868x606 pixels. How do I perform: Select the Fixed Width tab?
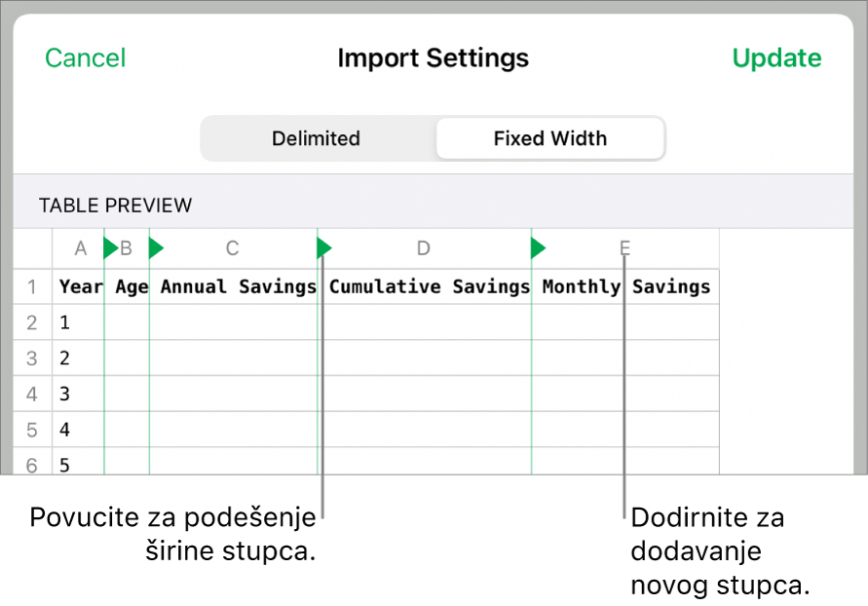[x=549, y=138]
